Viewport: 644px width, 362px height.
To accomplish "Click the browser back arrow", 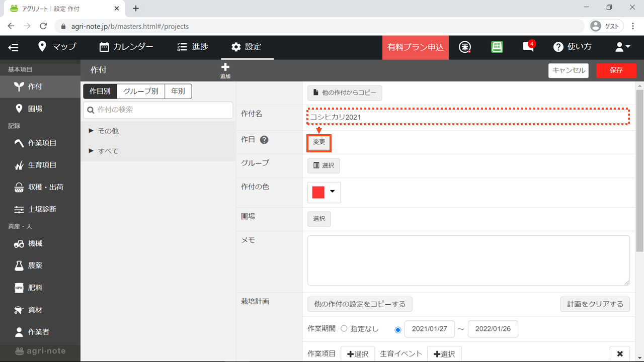I will [11, 26].
